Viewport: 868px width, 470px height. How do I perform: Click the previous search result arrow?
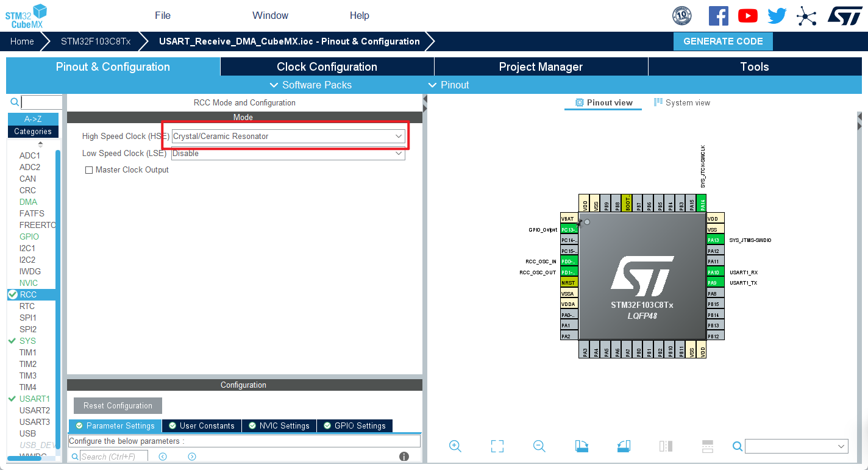coord(163,457)
